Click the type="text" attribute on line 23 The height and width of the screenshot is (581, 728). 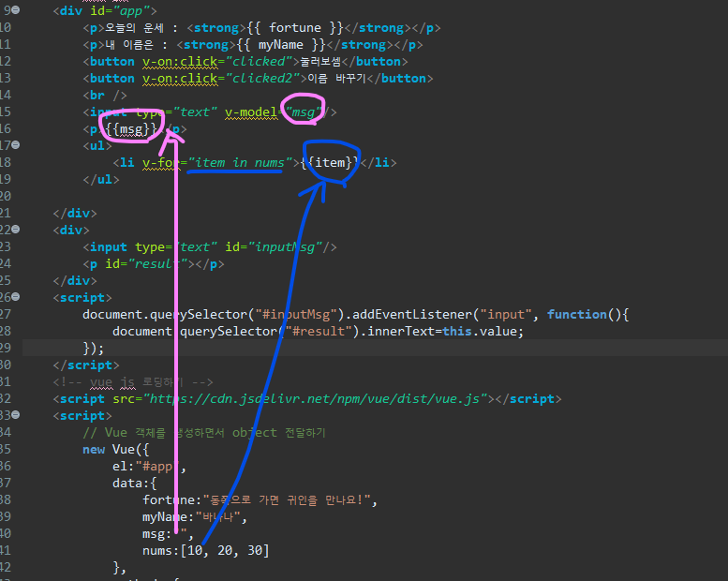[176, 246]
